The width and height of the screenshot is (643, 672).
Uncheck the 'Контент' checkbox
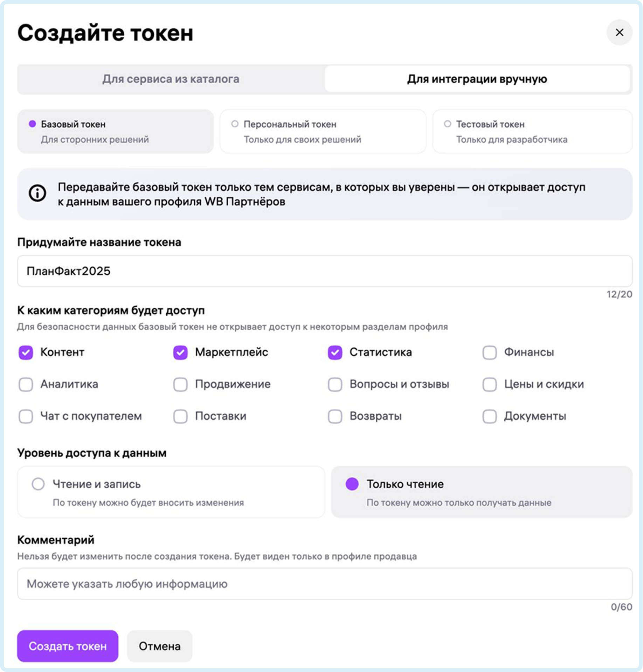tap(26, 352)
